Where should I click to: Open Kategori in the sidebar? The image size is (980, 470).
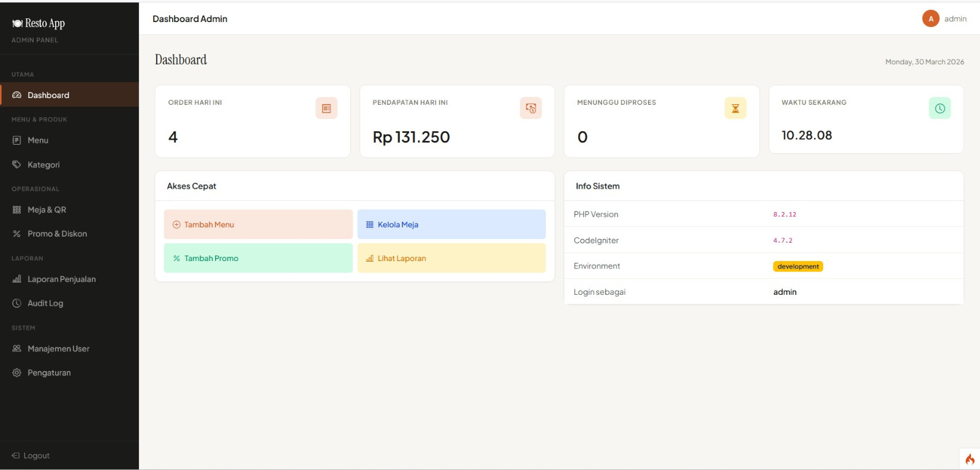pos(43,165)
